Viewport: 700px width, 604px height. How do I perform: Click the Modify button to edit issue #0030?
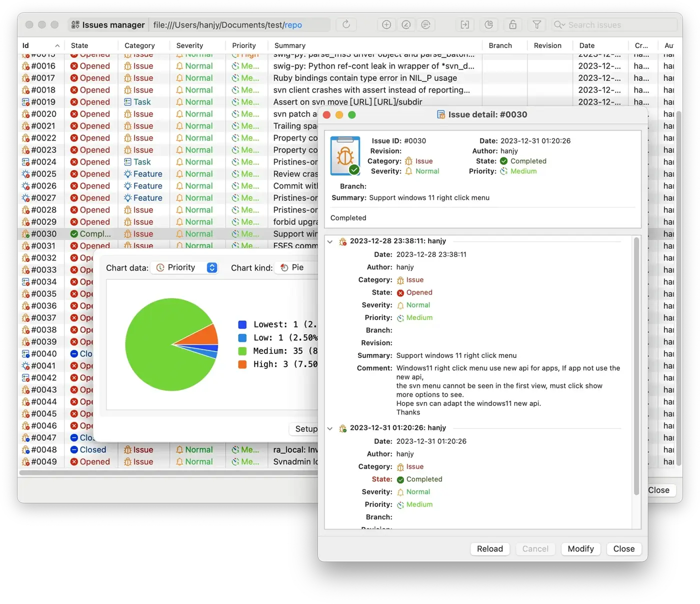pyautogui.click(x=580, y=548)
